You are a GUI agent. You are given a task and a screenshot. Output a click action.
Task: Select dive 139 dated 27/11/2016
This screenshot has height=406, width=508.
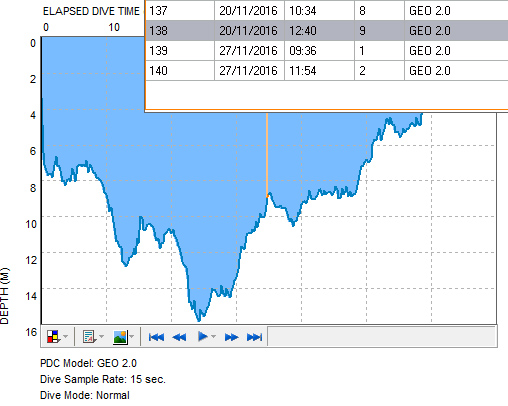point(327,51)
